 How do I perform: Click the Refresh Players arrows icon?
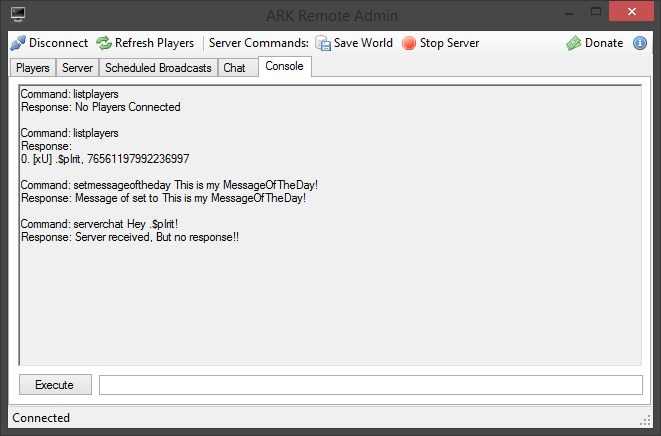point(104,43)
